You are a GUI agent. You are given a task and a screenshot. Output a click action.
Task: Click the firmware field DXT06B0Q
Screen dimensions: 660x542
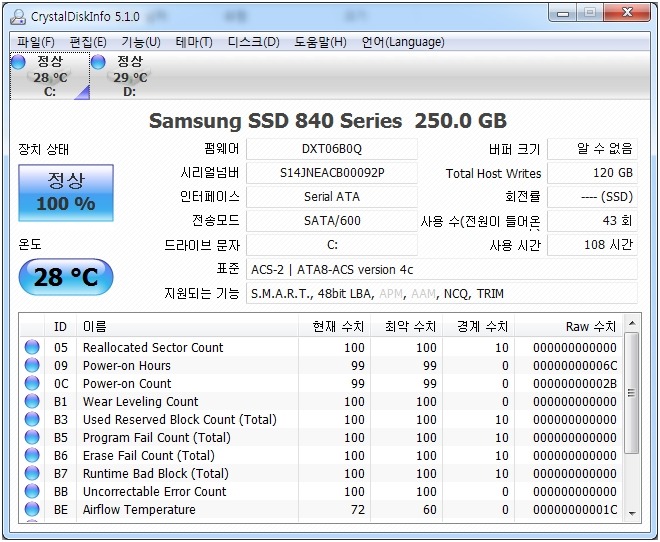tap(332, 149)
